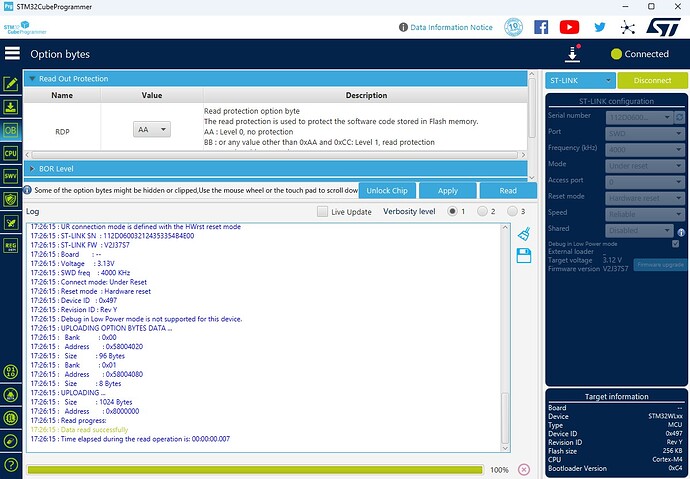Enable the Live Update checkbox
Image resolution: width=690 pixels, height=479 pixels.
click(x=322, y=212)
